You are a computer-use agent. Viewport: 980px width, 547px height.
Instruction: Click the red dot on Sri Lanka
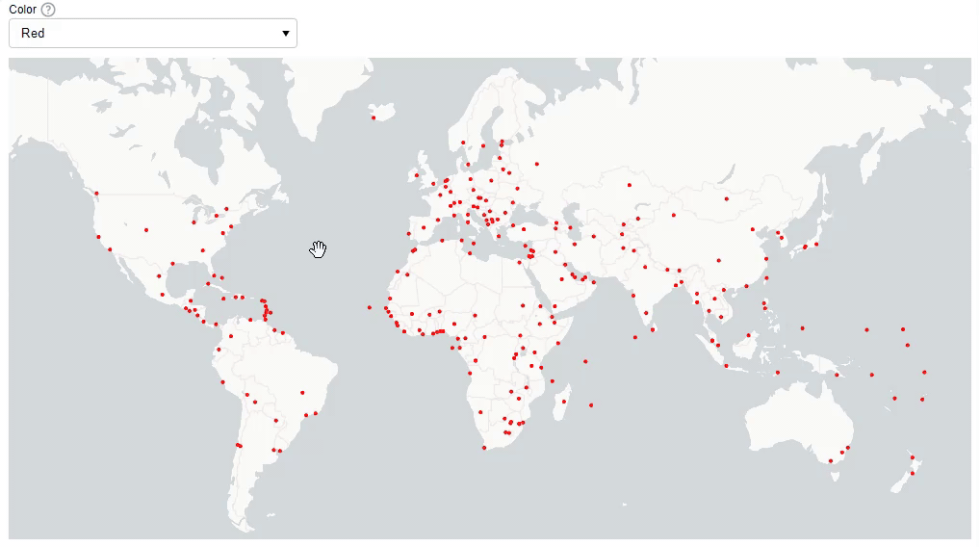point(653,330)
